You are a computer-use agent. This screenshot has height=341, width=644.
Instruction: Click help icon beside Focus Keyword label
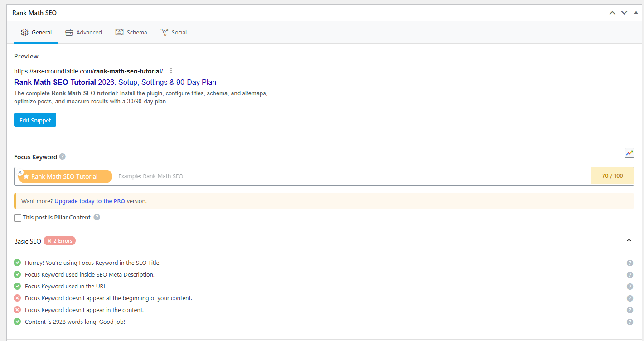point(63,156)
